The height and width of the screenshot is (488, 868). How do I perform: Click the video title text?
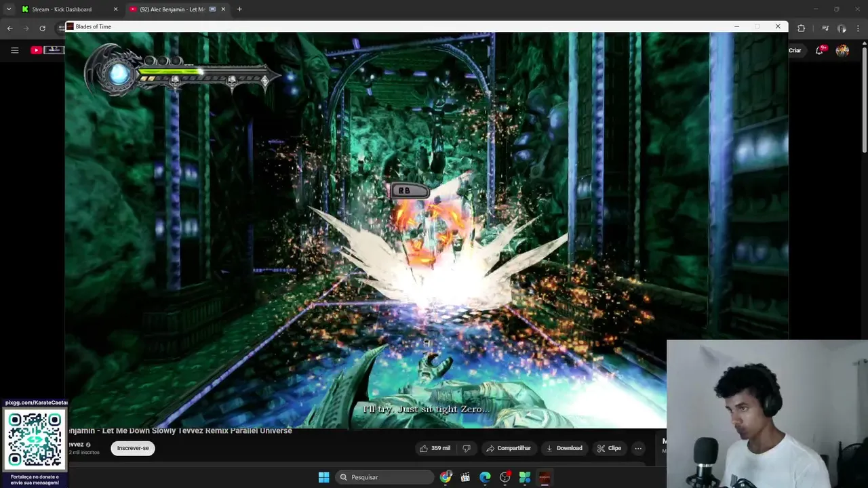click(180, 430)
